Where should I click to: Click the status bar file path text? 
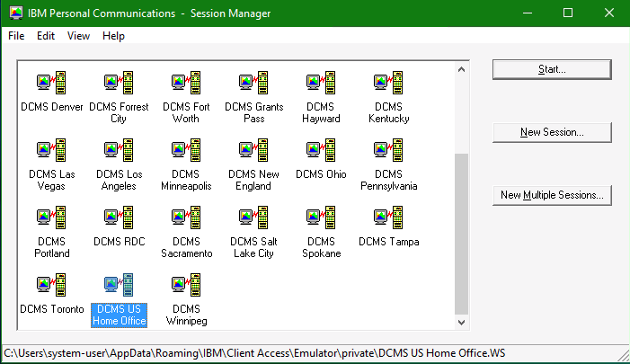[254, 353]
